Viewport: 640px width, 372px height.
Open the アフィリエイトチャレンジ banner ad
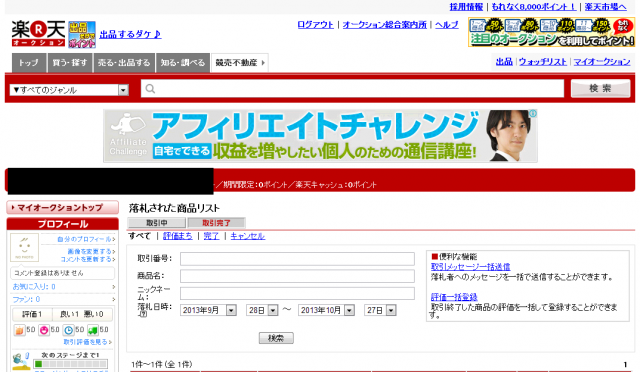point(320,136)
